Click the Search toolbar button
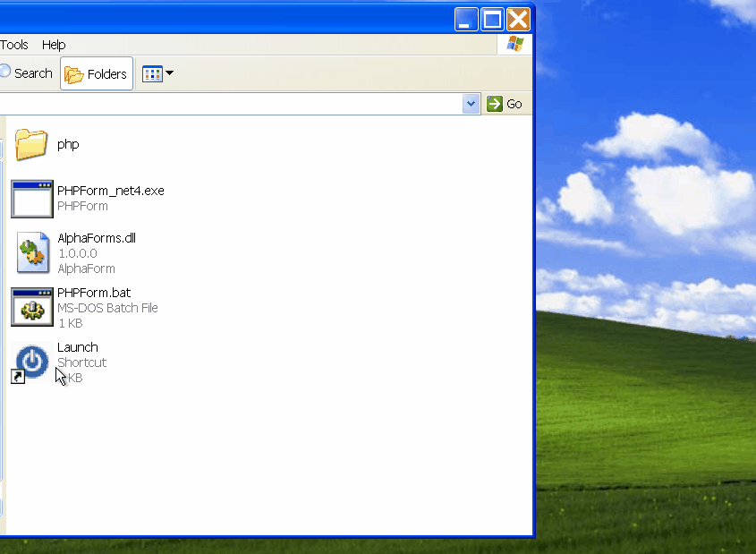 coord(26,73)
